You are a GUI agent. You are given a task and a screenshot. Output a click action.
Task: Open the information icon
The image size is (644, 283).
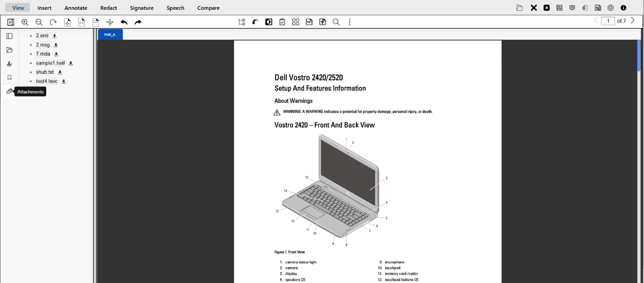623,8
